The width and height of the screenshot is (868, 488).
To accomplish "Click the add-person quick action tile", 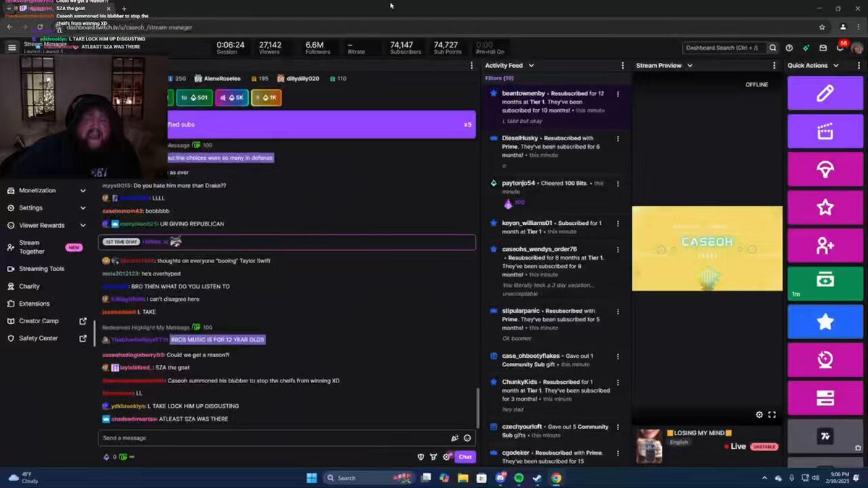I will (x=825, y=246).
